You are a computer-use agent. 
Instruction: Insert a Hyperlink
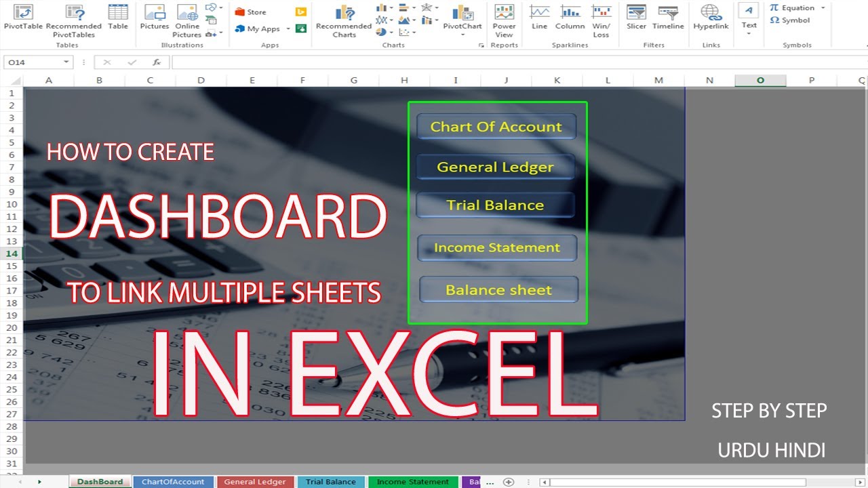[x=710, y=17]
